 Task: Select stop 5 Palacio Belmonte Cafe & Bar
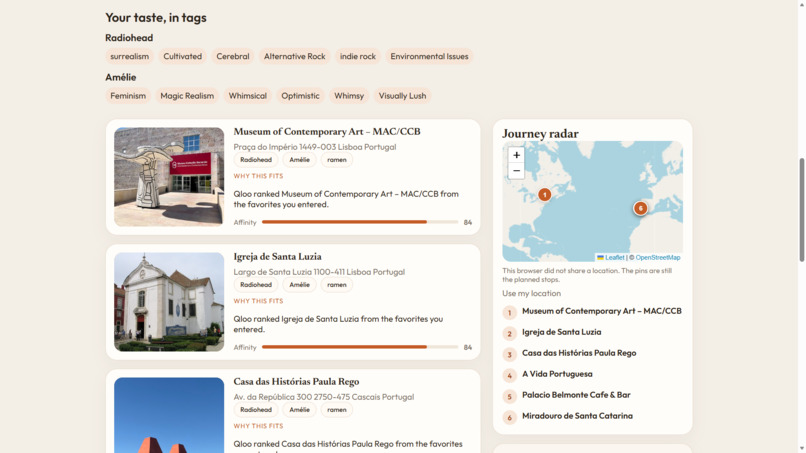(592, 395)
